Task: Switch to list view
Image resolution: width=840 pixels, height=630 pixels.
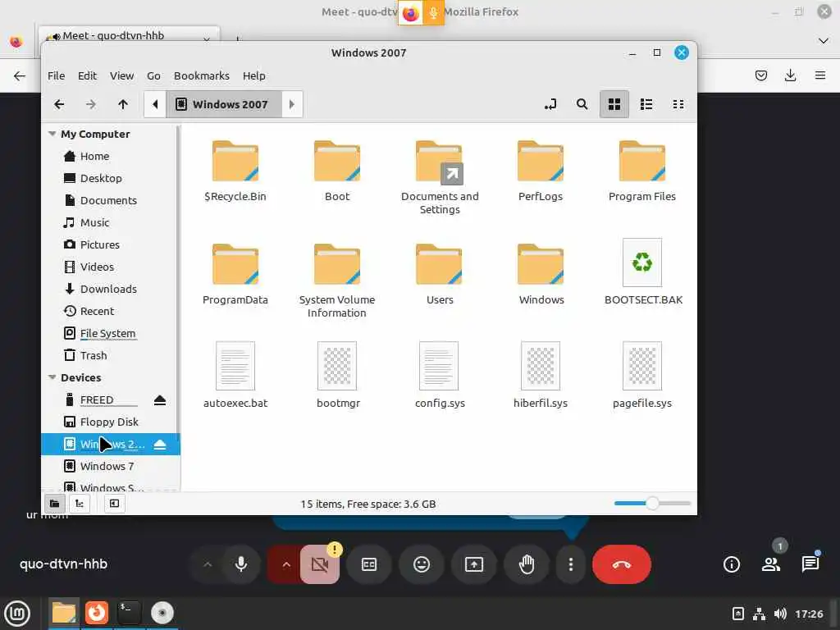Action: [x=646, y=104]
